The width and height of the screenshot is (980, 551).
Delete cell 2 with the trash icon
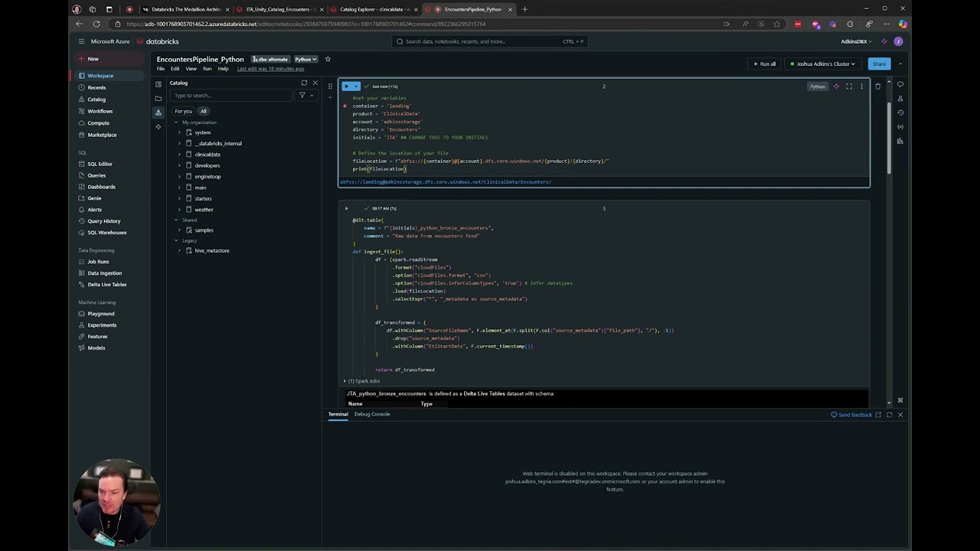[x=878, y=86]
